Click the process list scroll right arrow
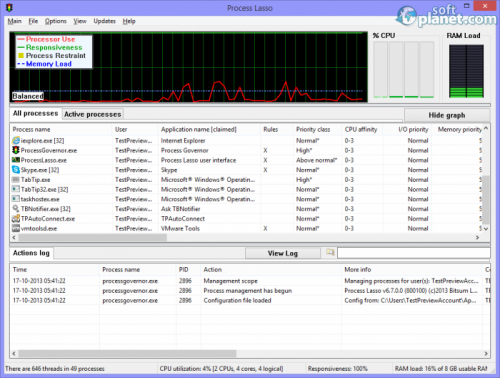This screenshot has width=500, height=378. 477,237
